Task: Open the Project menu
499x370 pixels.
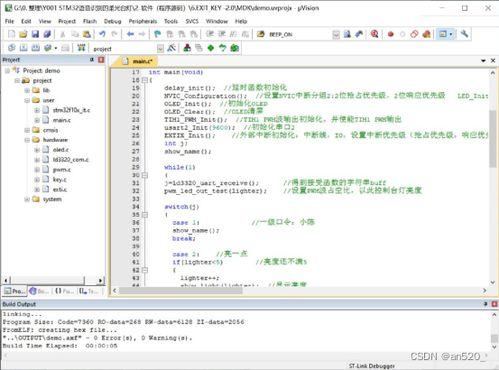Action: 67,21
